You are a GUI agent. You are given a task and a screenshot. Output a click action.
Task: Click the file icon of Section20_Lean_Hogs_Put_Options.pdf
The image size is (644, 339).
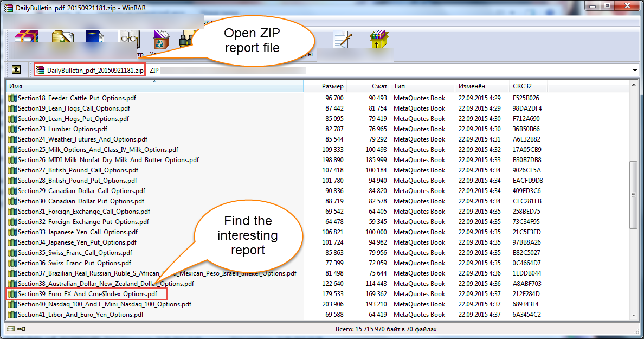(x=12, y=118)
